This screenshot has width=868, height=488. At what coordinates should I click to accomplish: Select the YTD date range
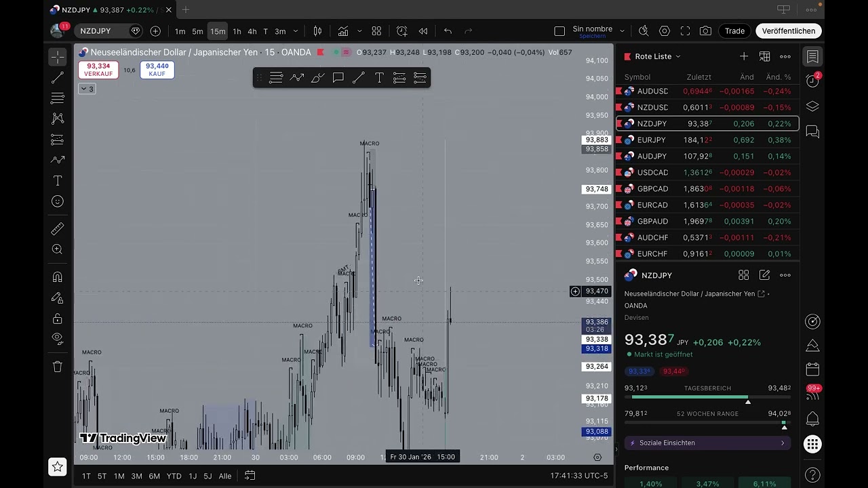tap(174, 476)
